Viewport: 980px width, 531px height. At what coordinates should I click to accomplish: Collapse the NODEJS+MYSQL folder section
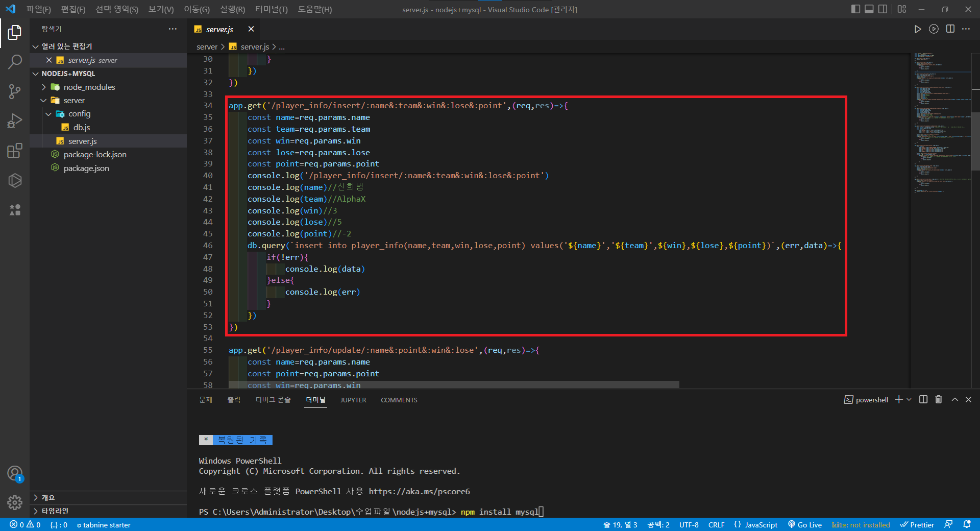[108, 74]
